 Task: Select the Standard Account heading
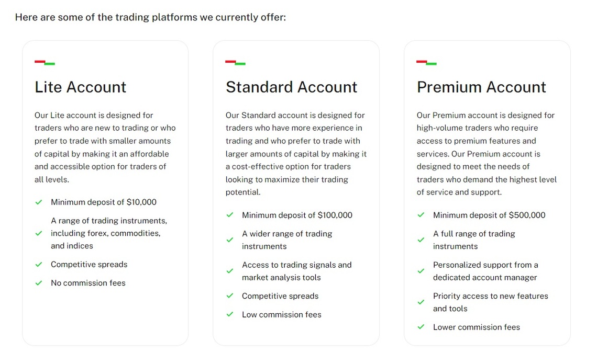[x=291, y=87]
